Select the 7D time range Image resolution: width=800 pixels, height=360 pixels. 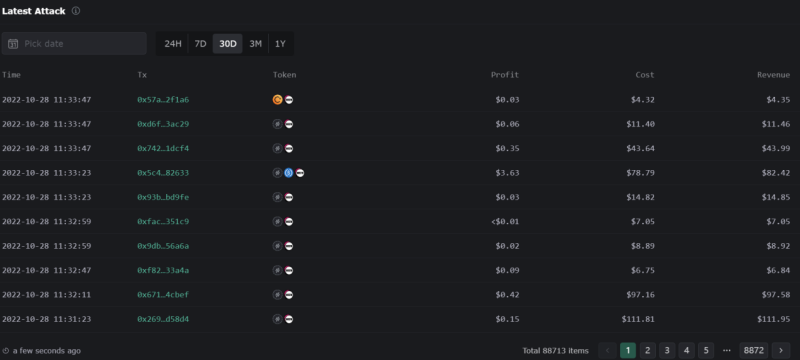(201, 44)
